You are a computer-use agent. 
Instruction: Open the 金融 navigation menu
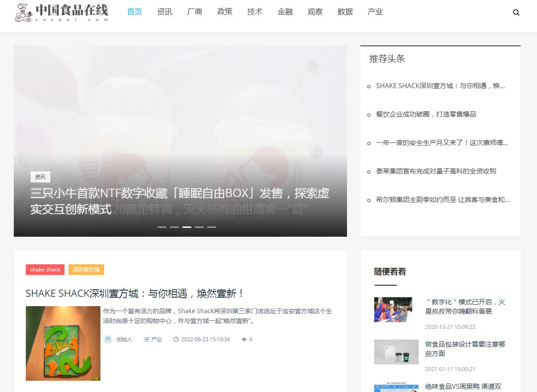285,12
